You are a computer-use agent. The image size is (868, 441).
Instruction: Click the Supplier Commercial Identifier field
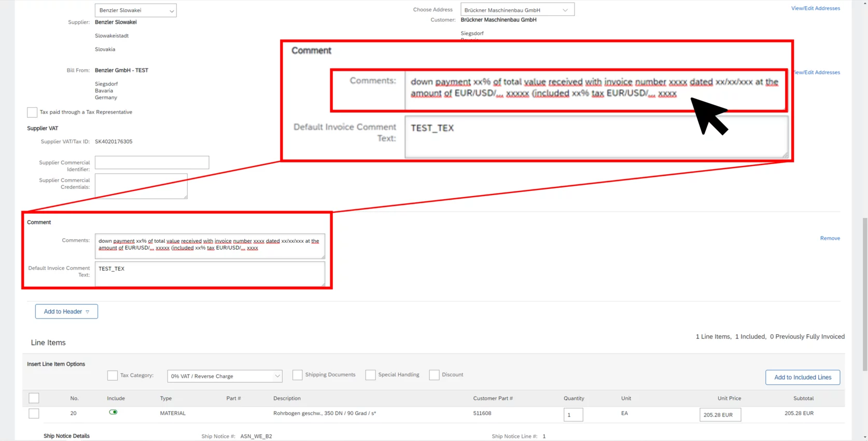pos(152,162)
